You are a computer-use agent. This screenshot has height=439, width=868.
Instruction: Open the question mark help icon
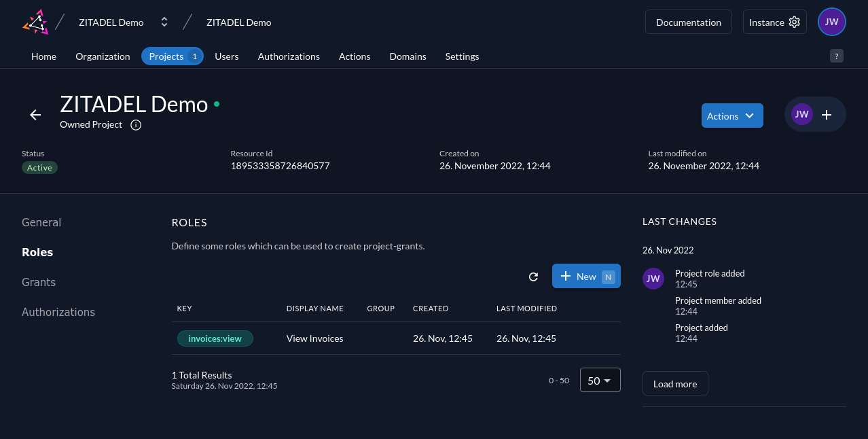tap(836, 56)
